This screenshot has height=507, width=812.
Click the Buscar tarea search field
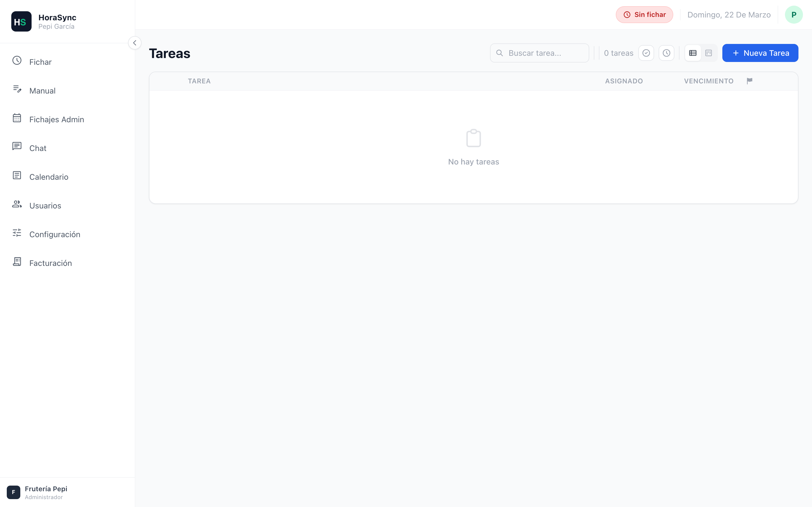click(x=540, y=53)
